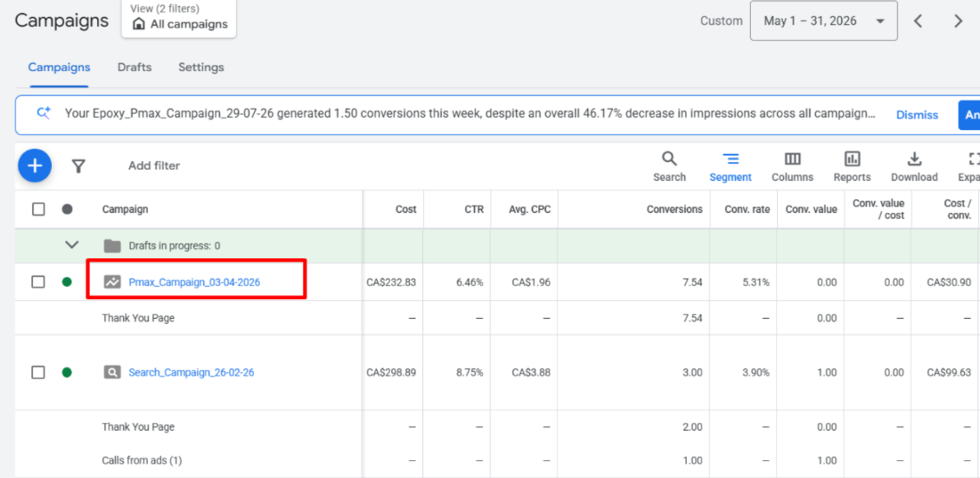980x478 pixels.
Task: Open the Columns selector icon
Action: pyautogui.click(x=793, y=166)
